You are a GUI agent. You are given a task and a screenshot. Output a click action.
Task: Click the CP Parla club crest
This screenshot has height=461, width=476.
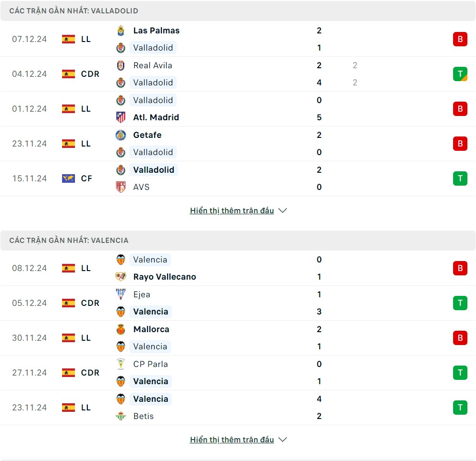(x=121, y=364)
